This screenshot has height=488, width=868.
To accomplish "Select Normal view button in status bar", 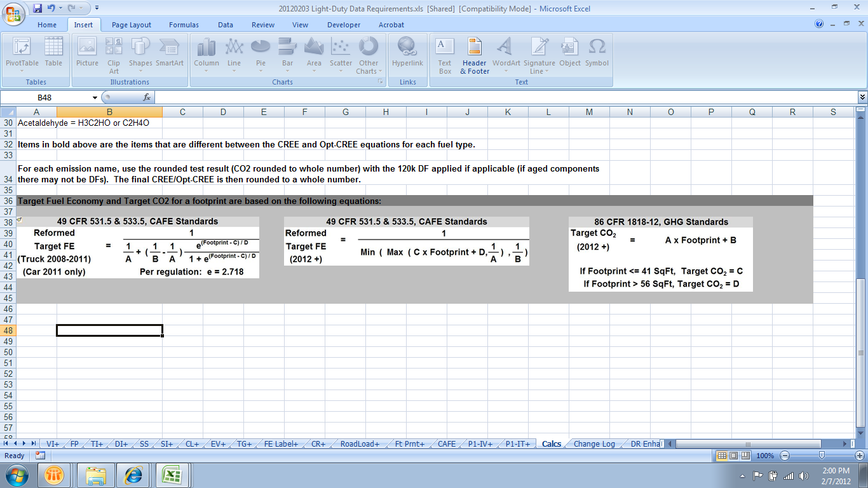I will [722, 456].
